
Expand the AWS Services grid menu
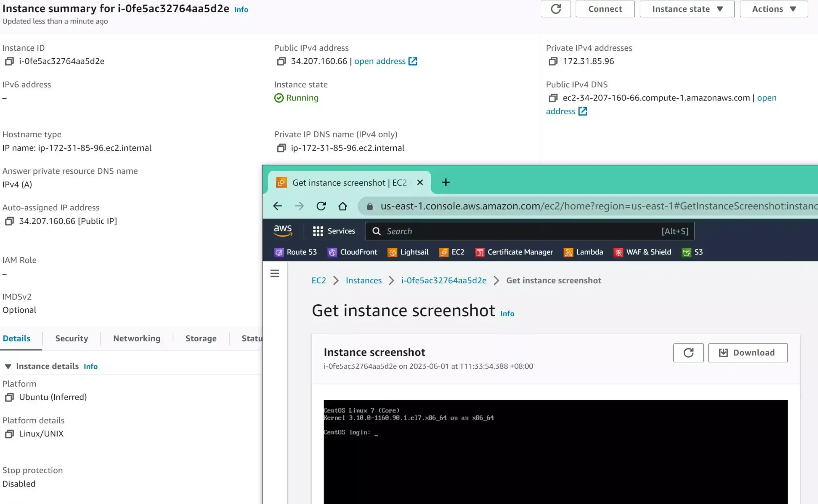318,231
